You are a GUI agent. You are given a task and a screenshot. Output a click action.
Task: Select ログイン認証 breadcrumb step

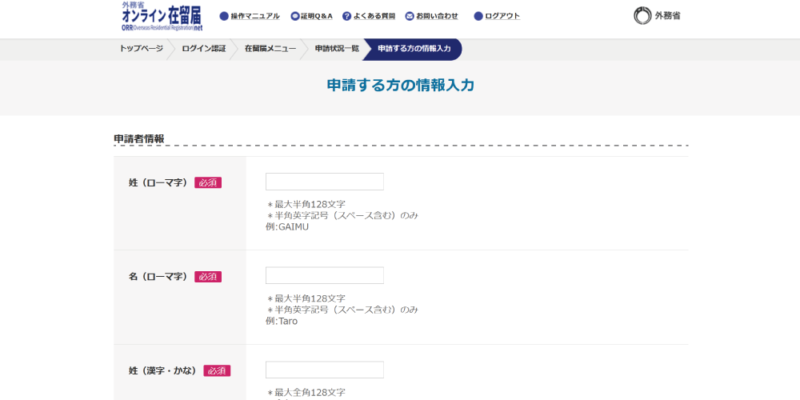(x=203, y=49)
